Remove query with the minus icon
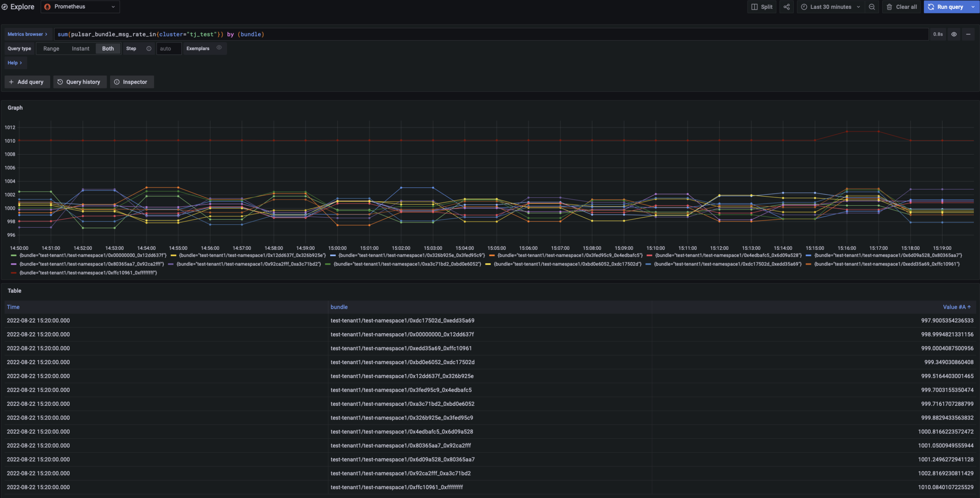This screenshot has width=980, height=498. pos(968,34)
